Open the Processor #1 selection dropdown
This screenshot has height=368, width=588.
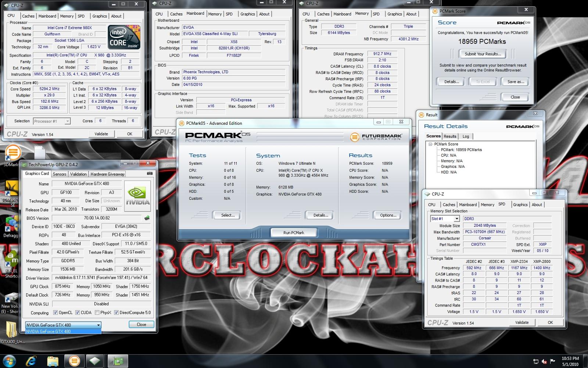click(x=51, y=121)
